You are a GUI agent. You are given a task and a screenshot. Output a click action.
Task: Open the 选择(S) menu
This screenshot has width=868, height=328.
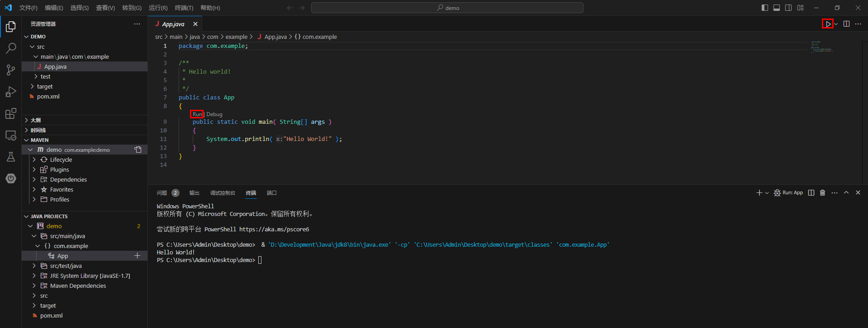(x=80, y=8)
